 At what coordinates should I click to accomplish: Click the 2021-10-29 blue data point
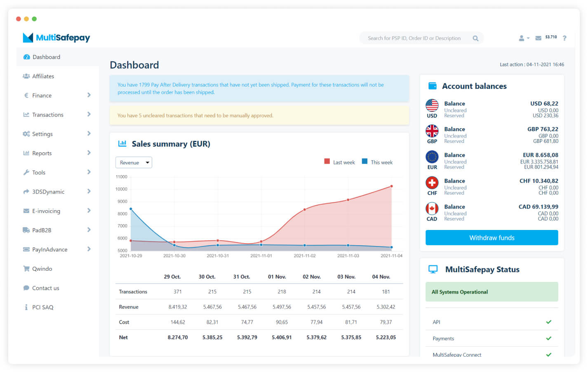(x=131, y=209)
